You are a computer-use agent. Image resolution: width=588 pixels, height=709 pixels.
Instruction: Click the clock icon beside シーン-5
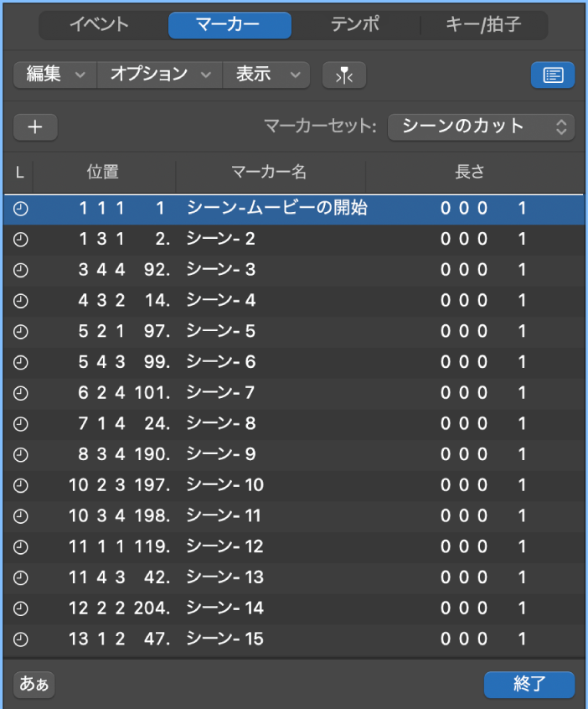19,331
